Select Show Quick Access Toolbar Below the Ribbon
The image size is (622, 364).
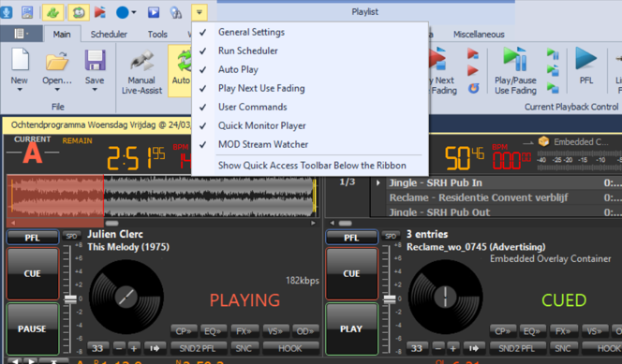click(x=310, y=166)
